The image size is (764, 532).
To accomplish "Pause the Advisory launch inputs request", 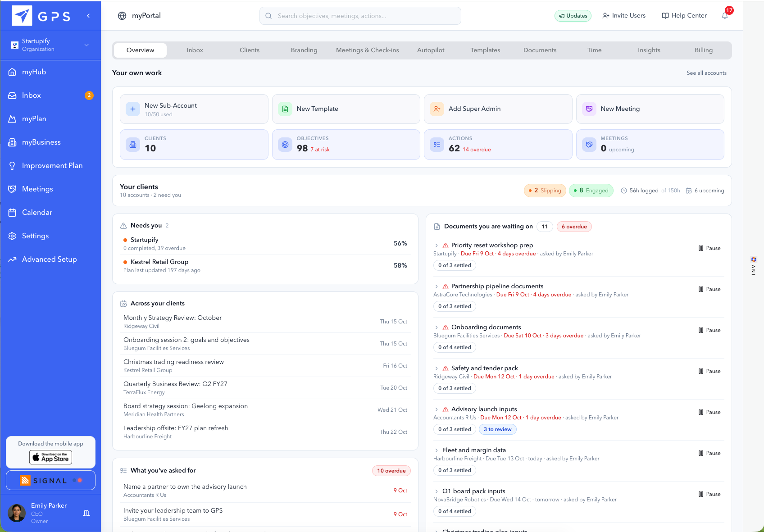I will pos(709,412).
